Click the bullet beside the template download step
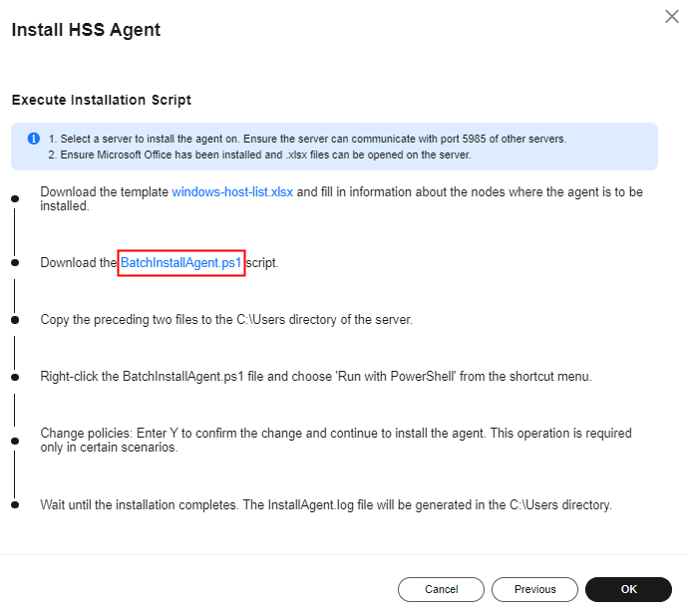The height and width of the screenshot is (616, 688). [15, 198]
